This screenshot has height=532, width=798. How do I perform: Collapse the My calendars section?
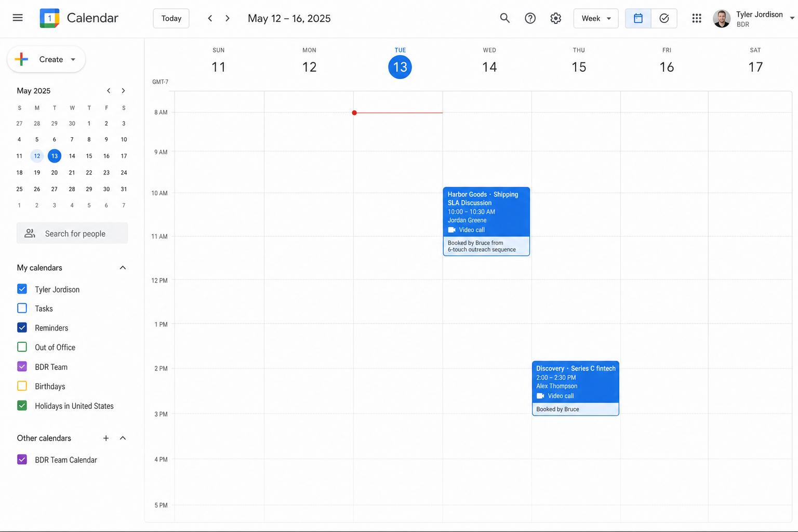coord(123,268)
